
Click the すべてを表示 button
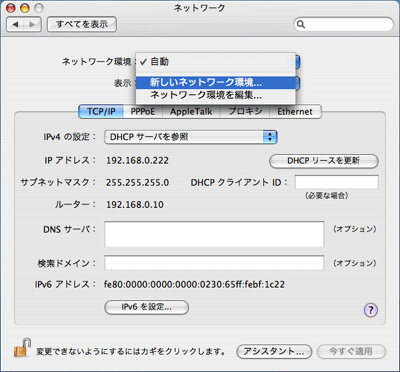point(82,24)
